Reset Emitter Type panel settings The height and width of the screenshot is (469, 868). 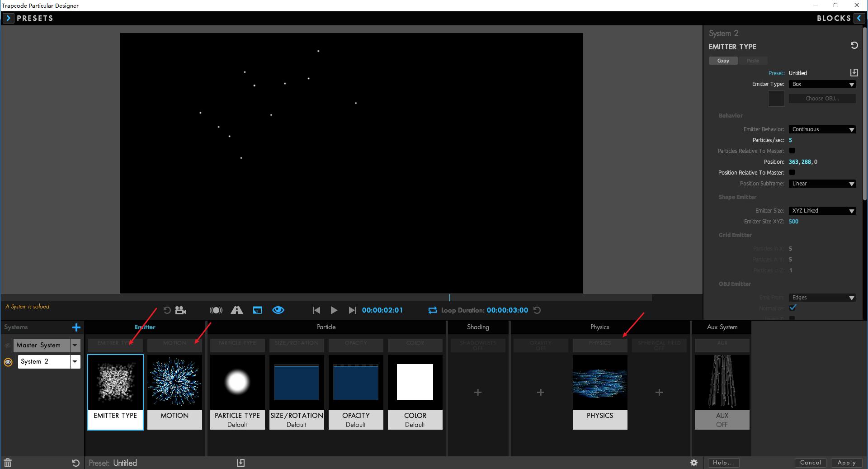pos(854,45)
